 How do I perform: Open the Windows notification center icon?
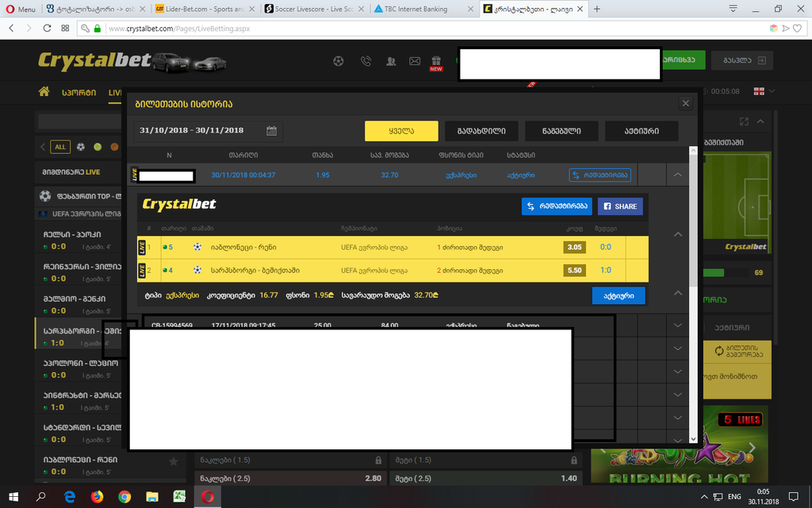[793, 497]
